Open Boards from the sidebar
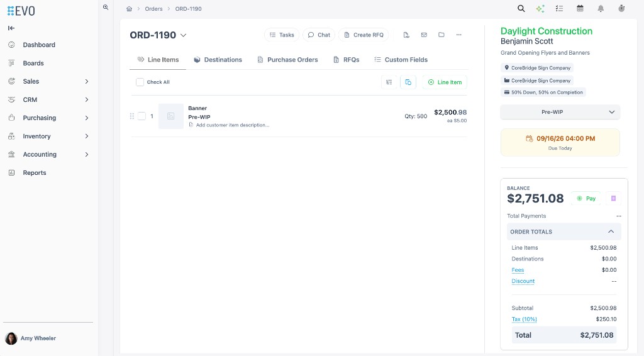Image resolution: width=644 pixels, height=356 pixels. (x=33, y=64)
